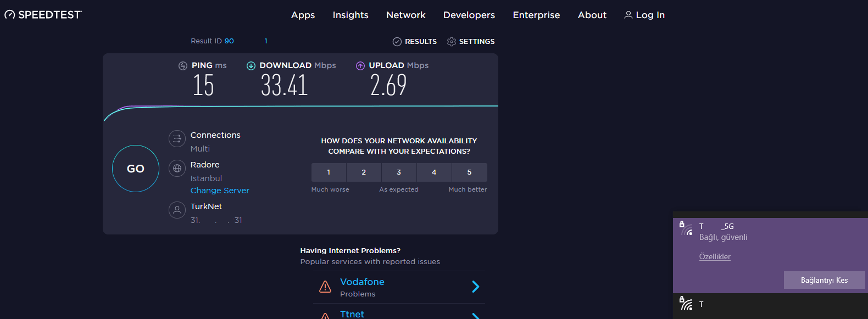Open the Apps menu
Viewport: 868px width, 319px height.
(x=303, y=15)
